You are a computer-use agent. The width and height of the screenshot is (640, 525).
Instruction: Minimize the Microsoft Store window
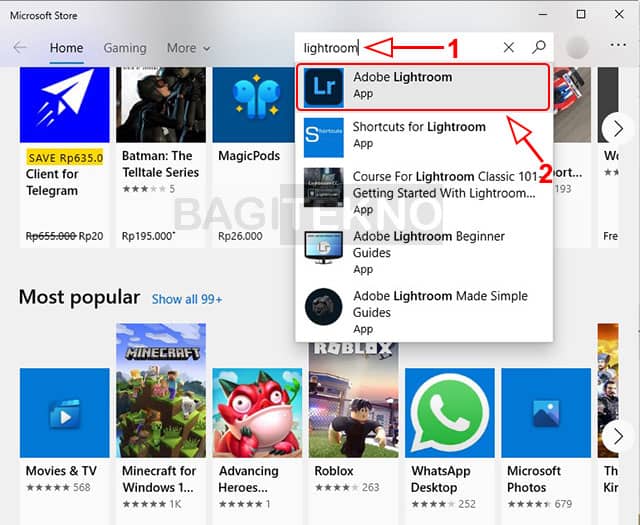coord(543,15)
